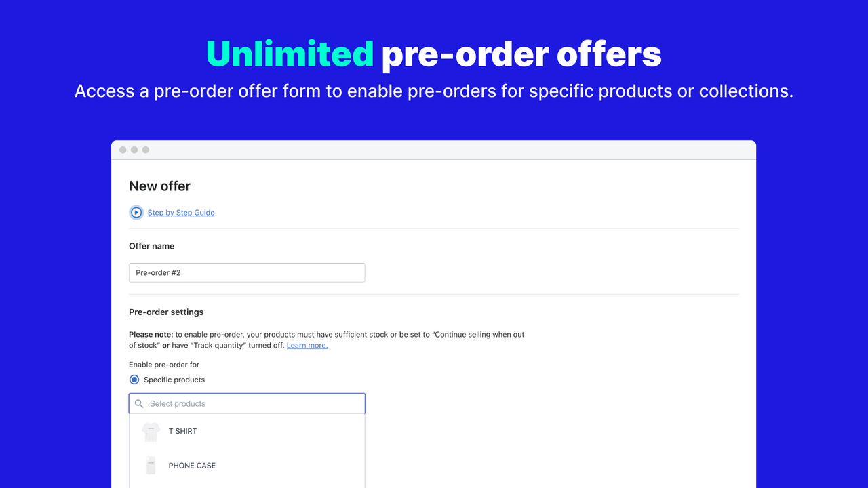This screenshot has height=488, width=868.
Task: Click the Specific products label text
Action: point(174,380)
